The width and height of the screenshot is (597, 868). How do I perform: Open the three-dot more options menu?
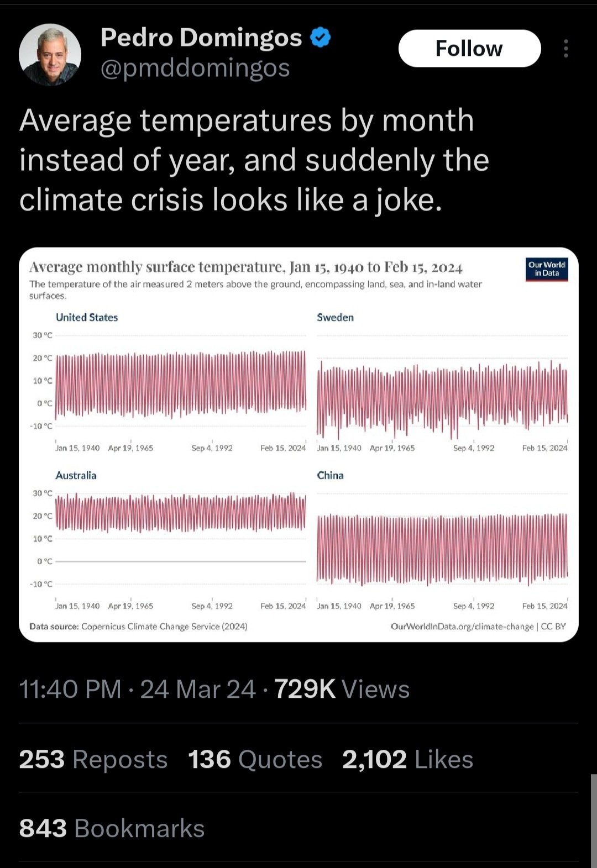pyautogui.click(x=565, y=49)
